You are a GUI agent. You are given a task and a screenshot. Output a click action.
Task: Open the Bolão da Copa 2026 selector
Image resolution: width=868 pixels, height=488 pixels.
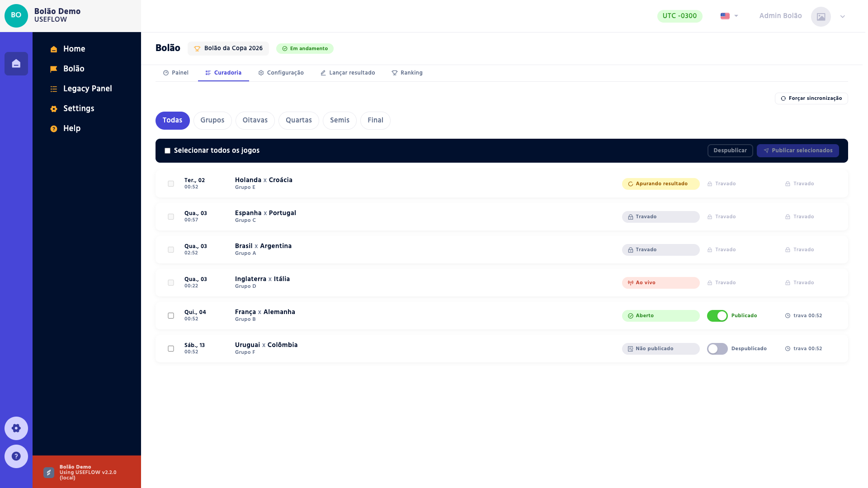(x=228, y=48)
